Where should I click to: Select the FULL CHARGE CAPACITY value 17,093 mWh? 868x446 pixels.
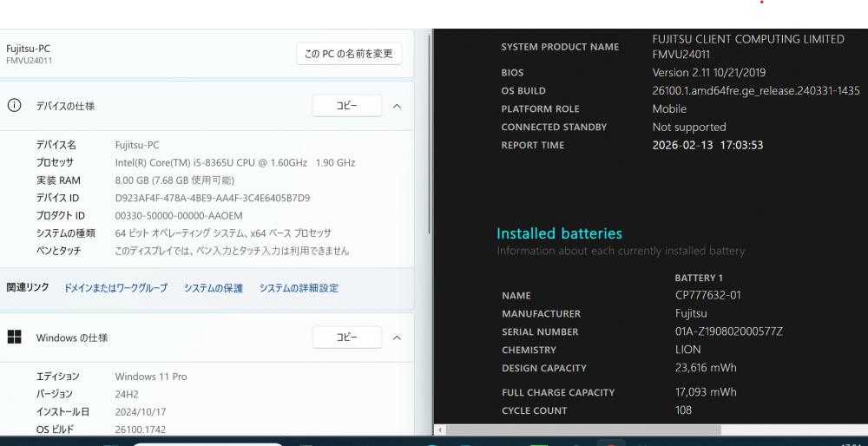pyautogui.click(x=706, y=392)
